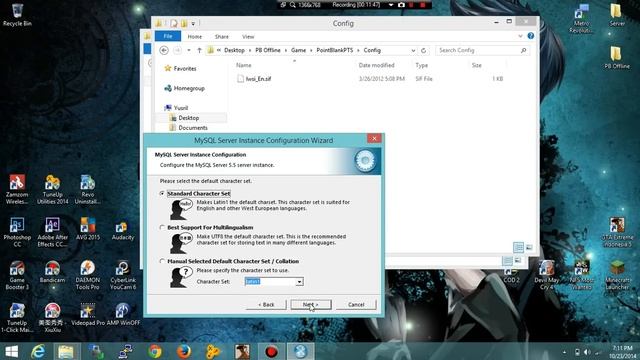This screenshot has width=640, height=360.
Task: Open Adobe After Effects CC shortcut
Action: click(53, 232)
